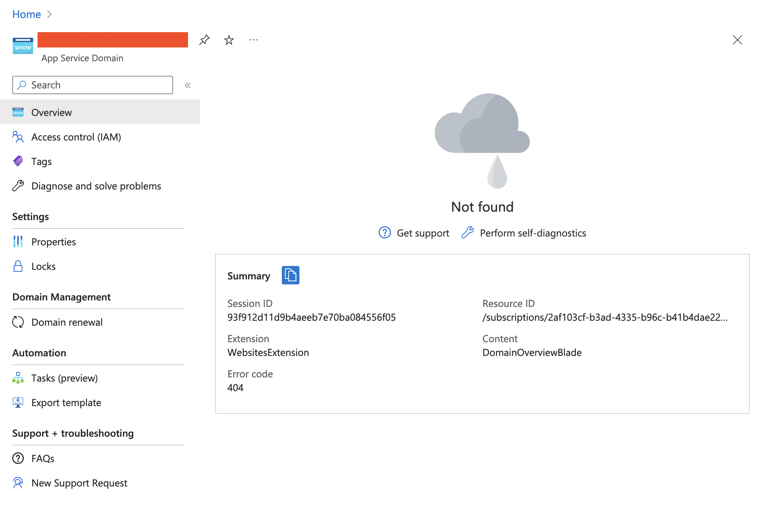Click Perform self-diagnostics link
Image resolution: width=762 pixels, height=532 pixels.
[x=533, y=233]
